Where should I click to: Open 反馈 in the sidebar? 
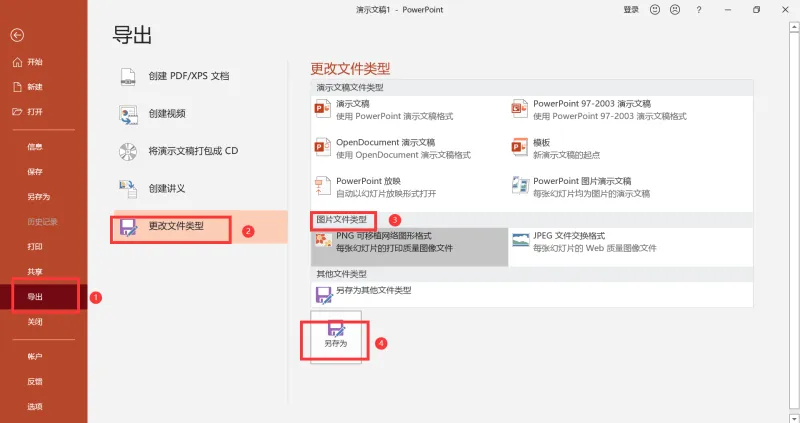35,382
